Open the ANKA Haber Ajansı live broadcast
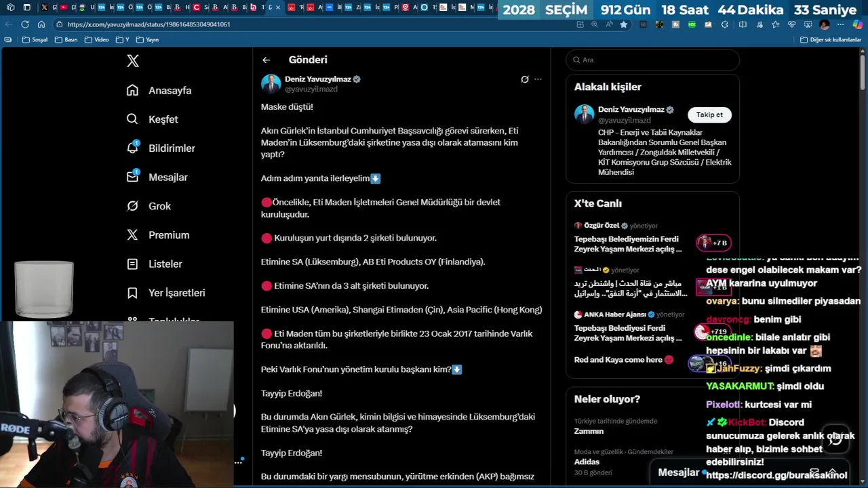 [651, 327]
